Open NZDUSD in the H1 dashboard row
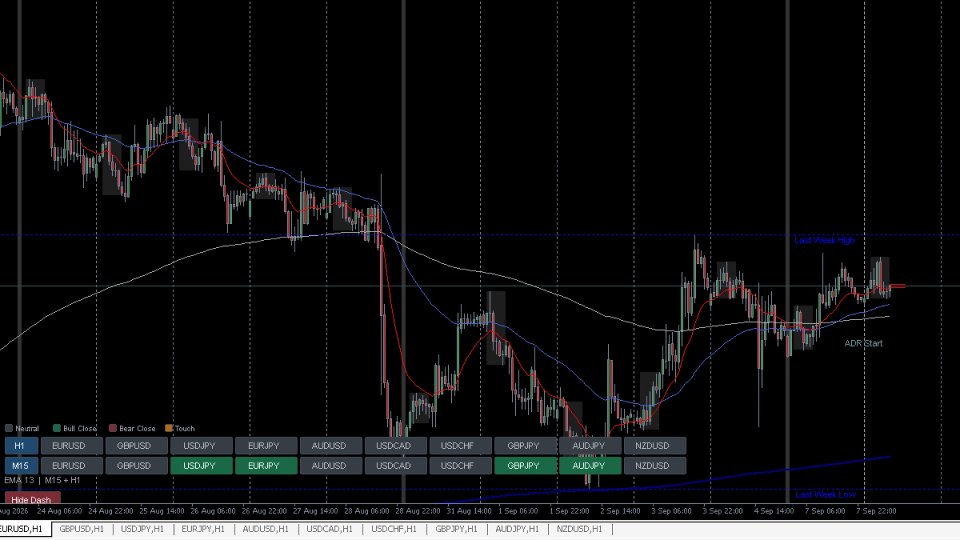The image size is (960, 540). coord(655,446)
